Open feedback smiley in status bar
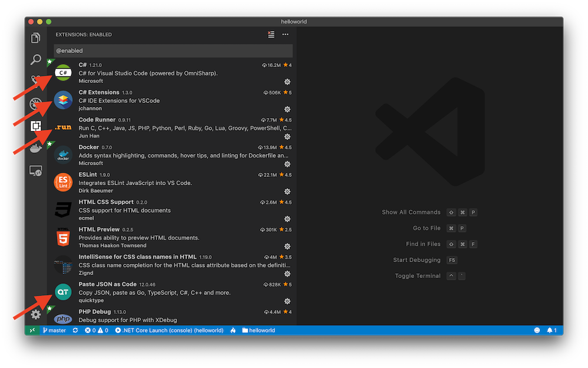588x368 pixels. (537, 330)
